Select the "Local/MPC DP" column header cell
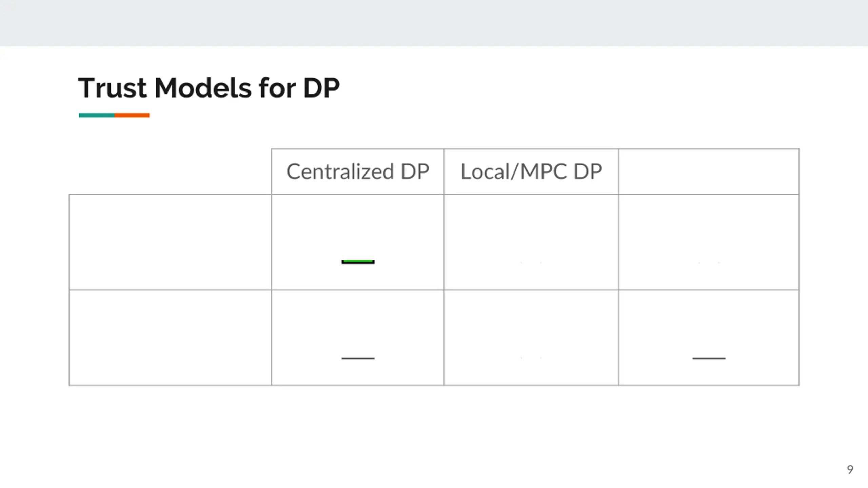 [531, 171]
